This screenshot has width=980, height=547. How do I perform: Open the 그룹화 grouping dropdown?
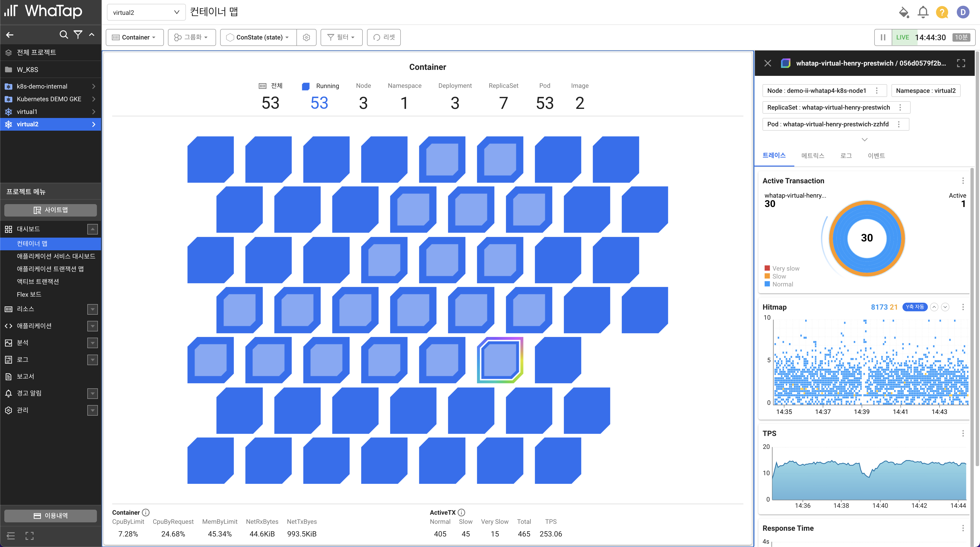(192, 37)
